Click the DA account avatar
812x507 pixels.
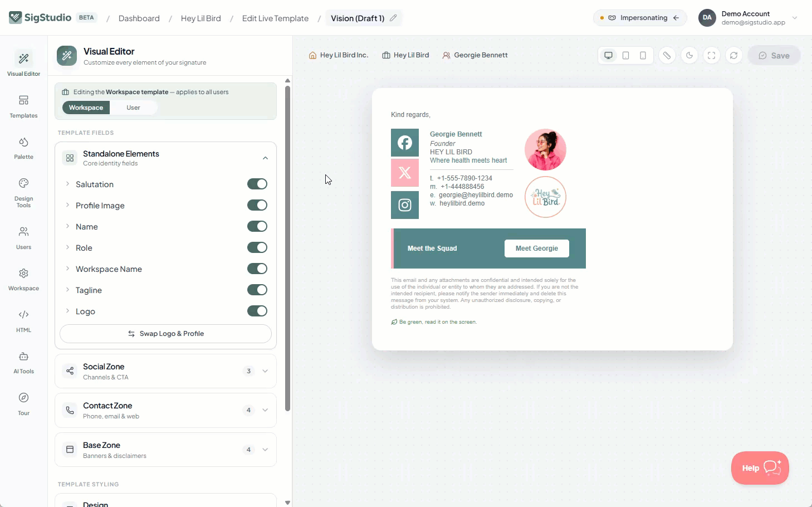click(707, 17)
